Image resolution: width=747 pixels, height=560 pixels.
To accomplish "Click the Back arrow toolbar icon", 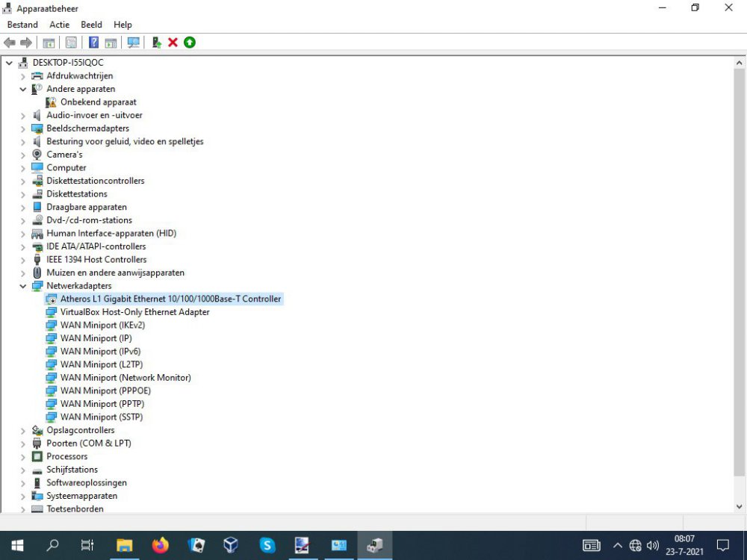I will 10,43.
